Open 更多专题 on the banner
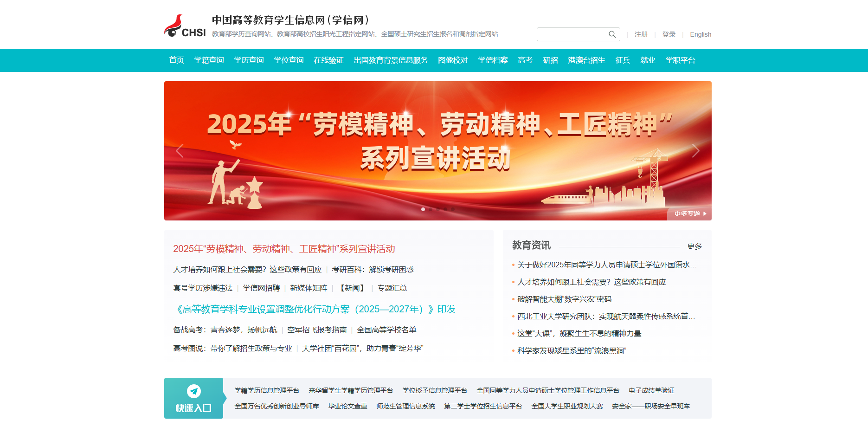Viewport: 868px width, 427px height. point(689,213)
